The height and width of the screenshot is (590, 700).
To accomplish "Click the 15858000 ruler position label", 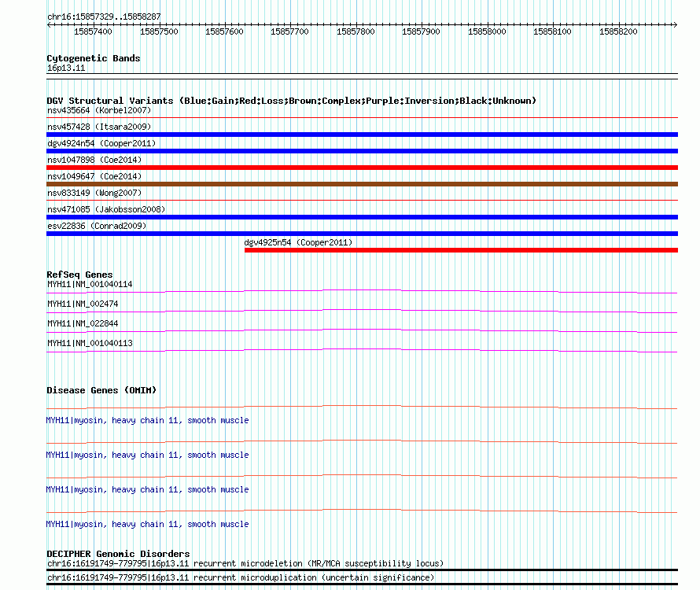I will (x=487, y=31).
